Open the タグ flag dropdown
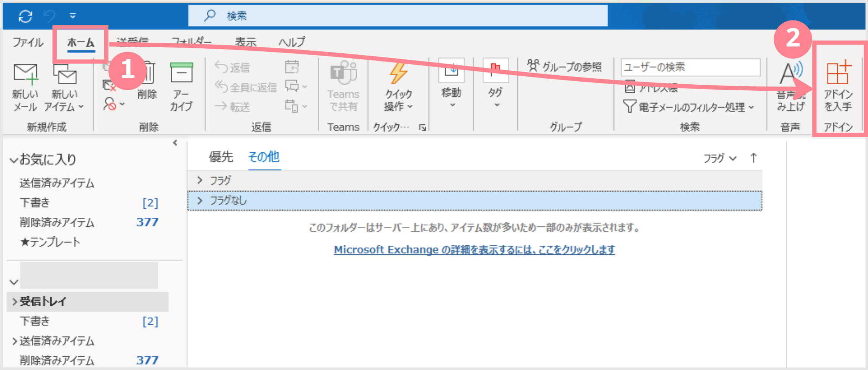Image resolution: width=868 pixels, height=370 pixels. pyautogui.click(x=496, y=84)
